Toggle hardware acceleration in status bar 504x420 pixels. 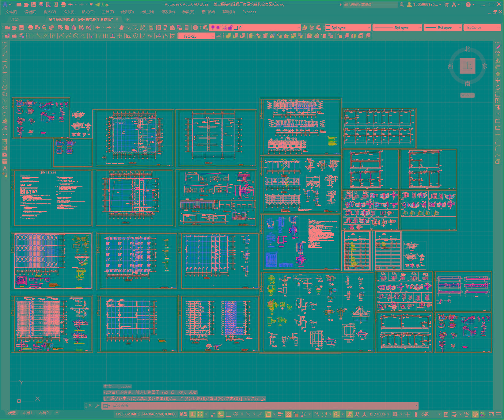click(475, 414)
